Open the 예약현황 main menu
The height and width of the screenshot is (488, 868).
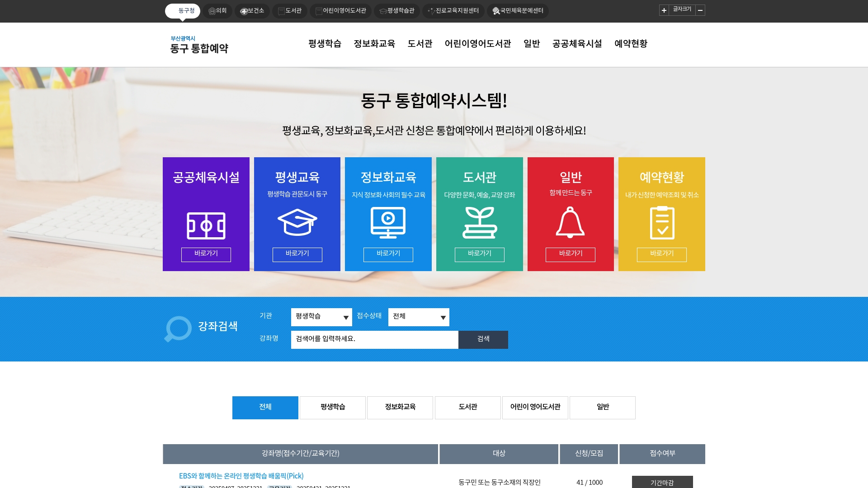(x=631, y=44)
